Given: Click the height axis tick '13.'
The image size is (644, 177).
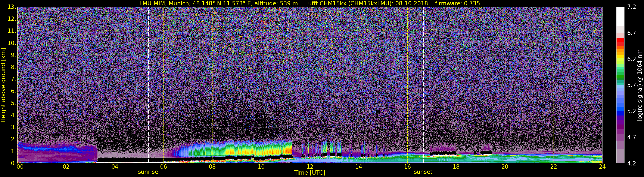Looking at the screenshot, I should point(12,7).
